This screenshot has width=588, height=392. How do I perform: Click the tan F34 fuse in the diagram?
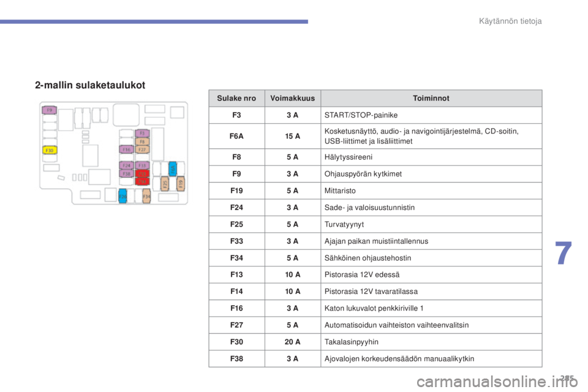point(146,196)
